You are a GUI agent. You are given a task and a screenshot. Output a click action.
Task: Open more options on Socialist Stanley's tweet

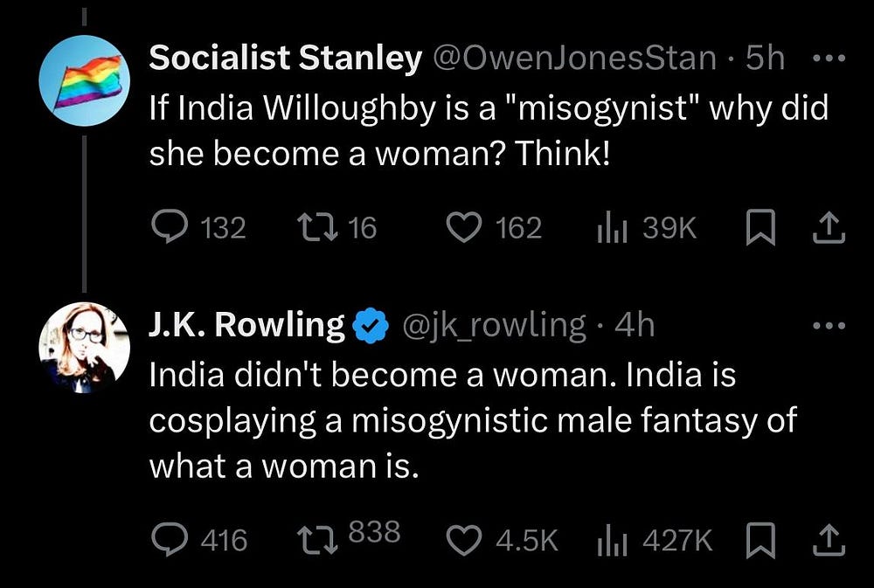click(x=827, y=59)
